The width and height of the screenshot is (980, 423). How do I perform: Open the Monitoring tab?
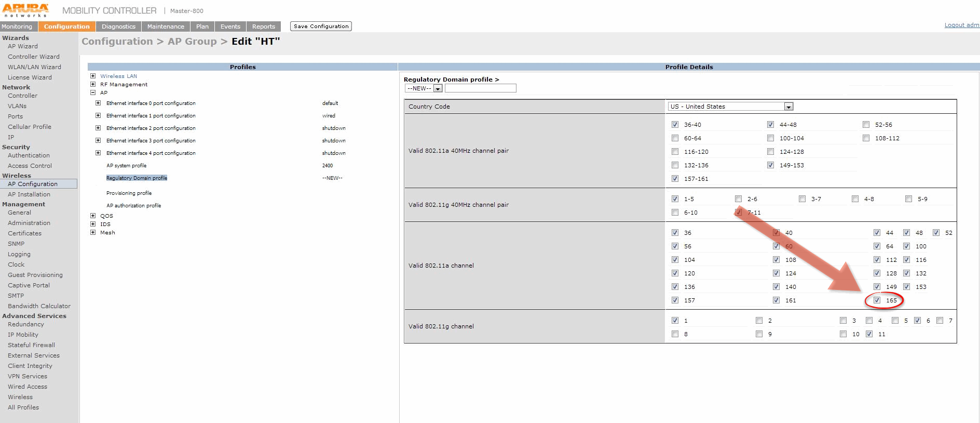tap(17, 27)
